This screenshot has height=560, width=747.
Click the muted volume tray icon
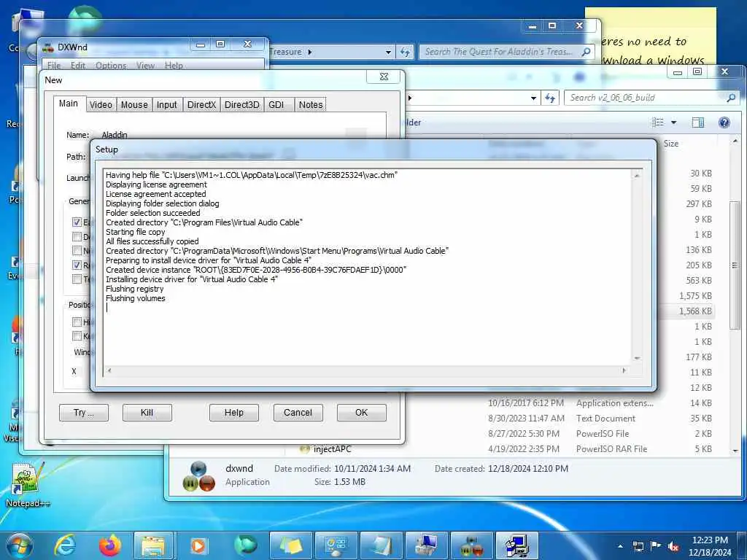tap(673, 546)
